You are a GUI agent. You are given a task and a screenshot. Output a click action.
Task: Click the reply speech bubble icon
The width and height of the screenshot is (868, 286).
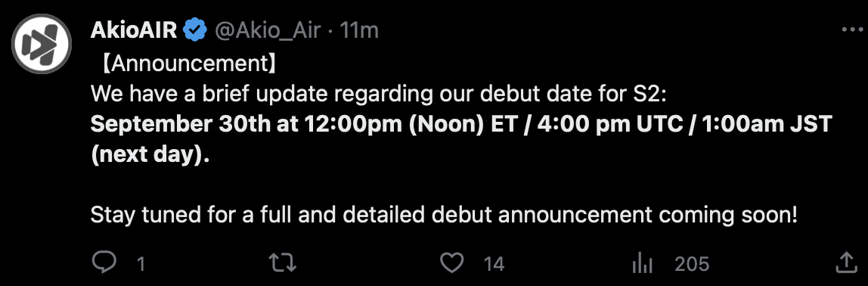[x=104, y=262]
